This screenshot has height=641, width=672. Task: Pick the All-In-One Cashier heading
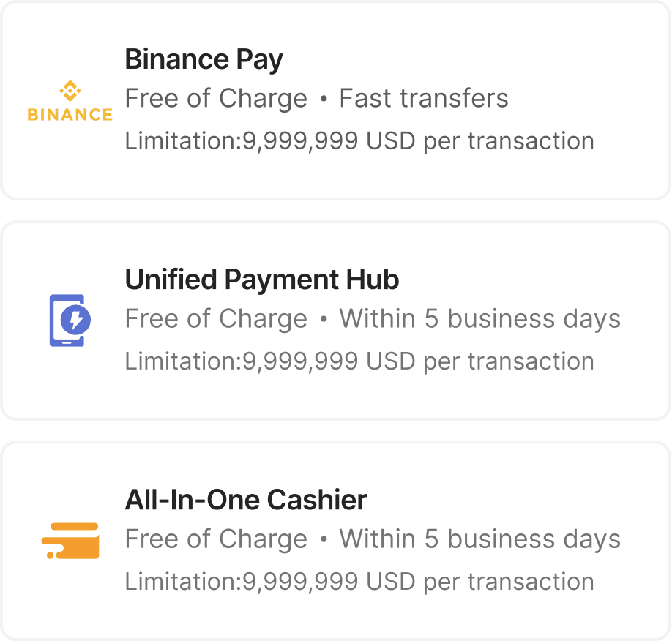[246, 500]
